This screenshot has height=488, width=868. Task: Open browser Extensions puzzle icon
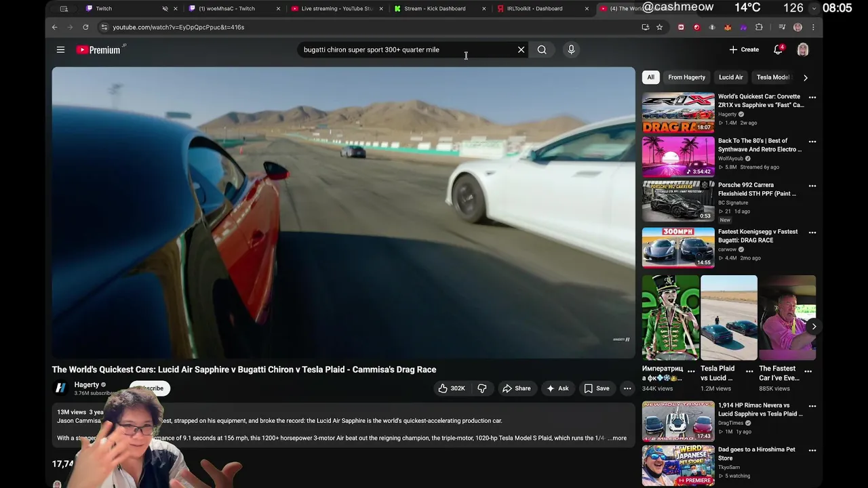pyautogui.click(x=759, y=27)
